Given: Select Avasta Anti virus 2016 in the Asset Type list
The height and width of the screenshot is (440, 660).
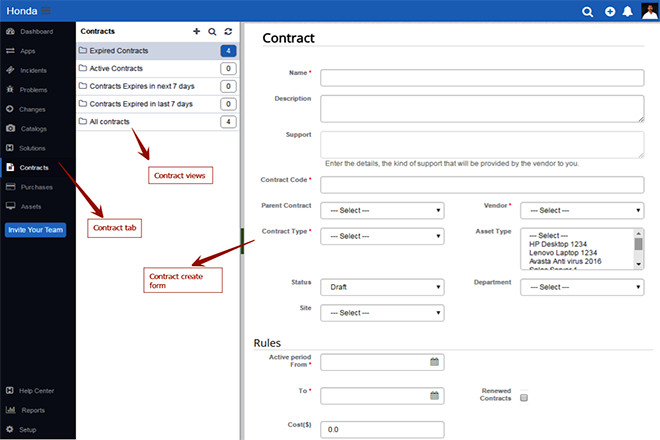Looking at the screenshot, I should click(565, 261).
